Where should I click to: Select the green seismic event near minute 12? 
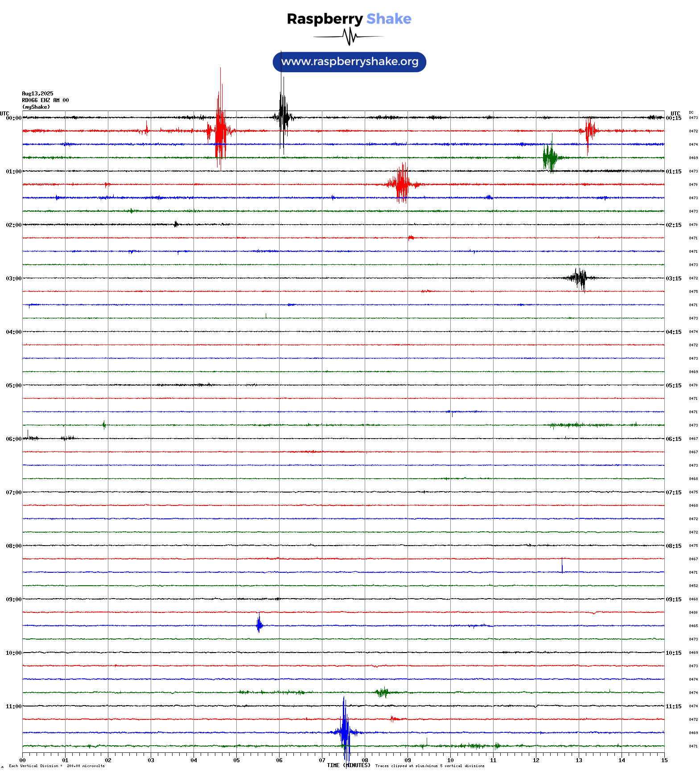[x=550, y=157]
